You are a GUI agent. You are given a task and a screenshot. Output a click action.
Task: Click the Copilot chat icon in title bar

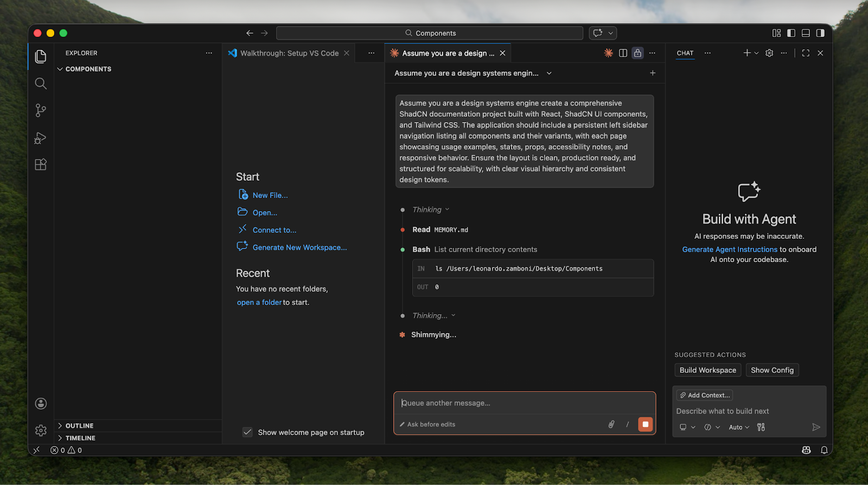coord(598,33)
